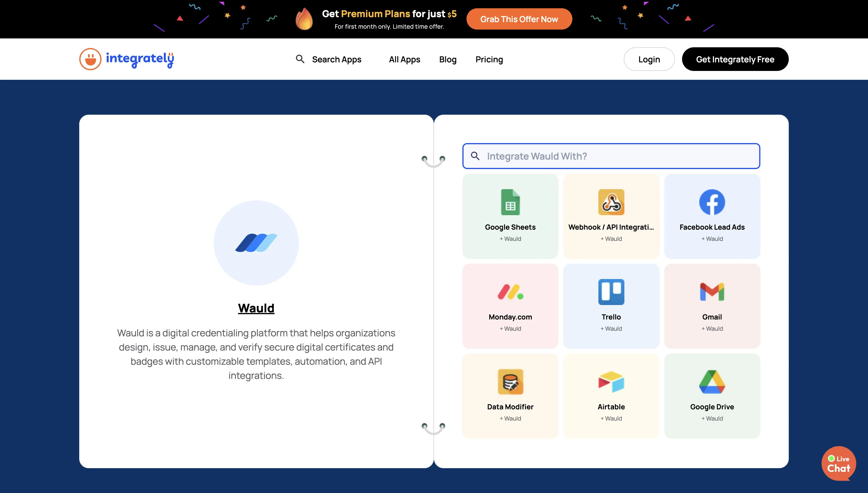Click '+ Wauld' under Trello

click(611, 328)
